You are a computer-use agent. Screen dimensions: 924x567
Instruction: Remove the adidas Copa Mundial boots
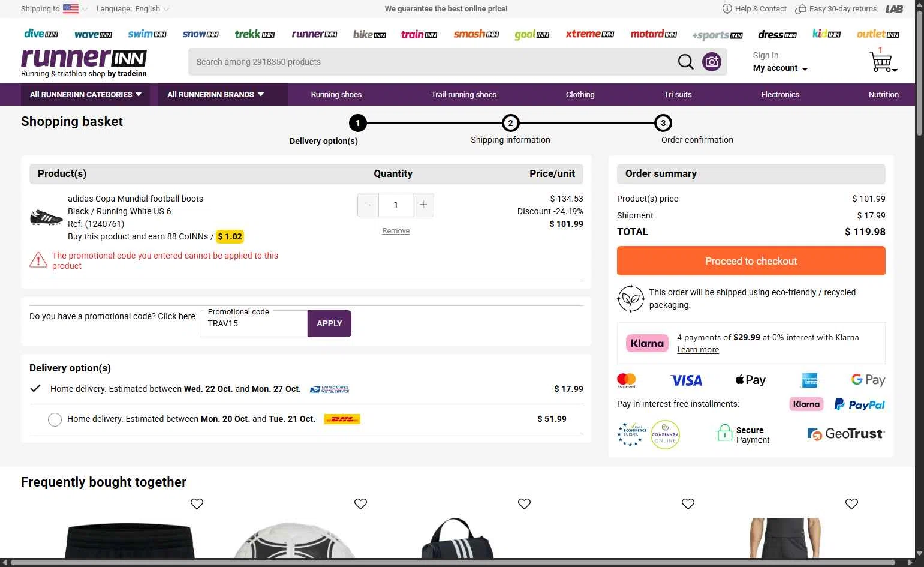[396, 231]
